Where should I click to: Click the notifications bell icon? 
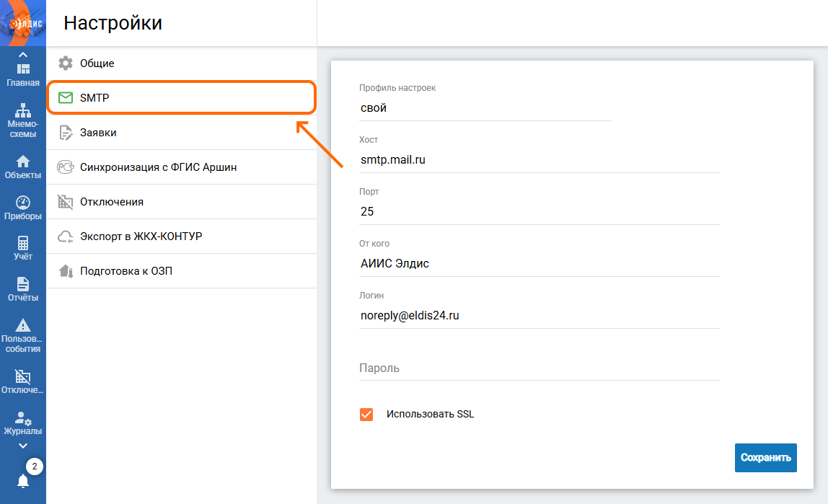click(22, 481)
